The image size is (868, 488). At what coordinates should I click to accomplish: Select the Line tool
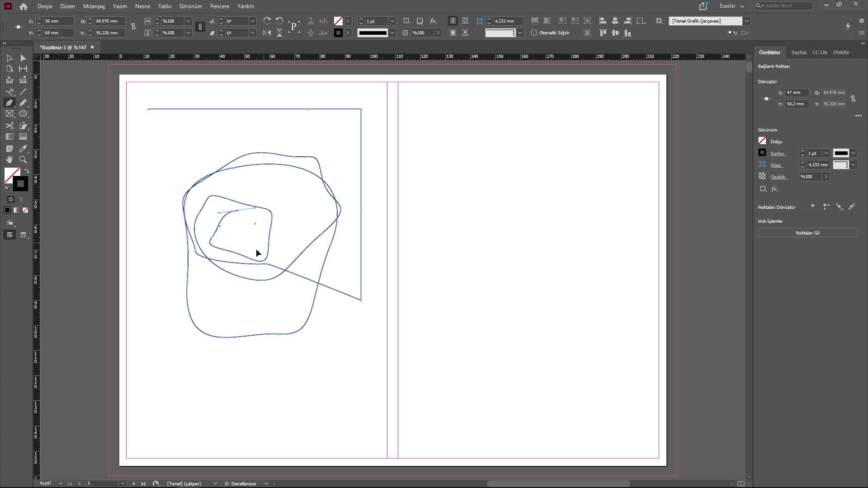(23, 92)
